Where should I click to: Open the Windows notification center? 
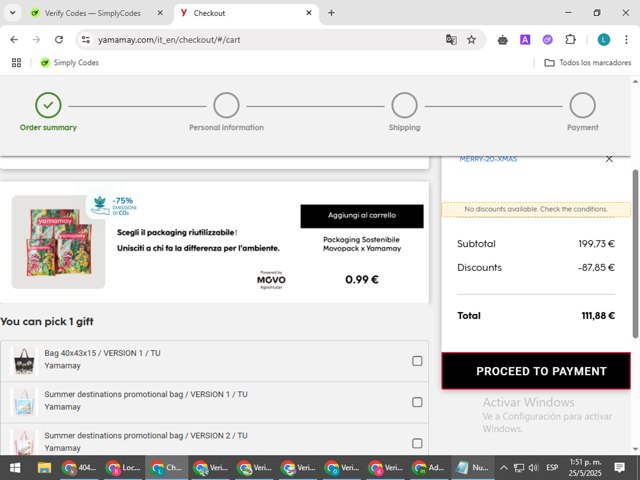coord(620,468)
